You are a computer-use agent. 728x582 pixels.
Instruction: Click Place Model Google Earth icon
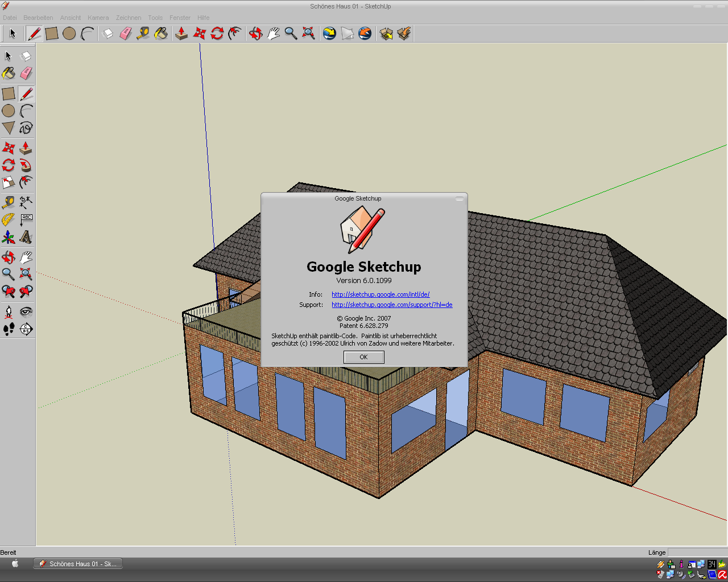pyautogui.click(x=365, y=34)
